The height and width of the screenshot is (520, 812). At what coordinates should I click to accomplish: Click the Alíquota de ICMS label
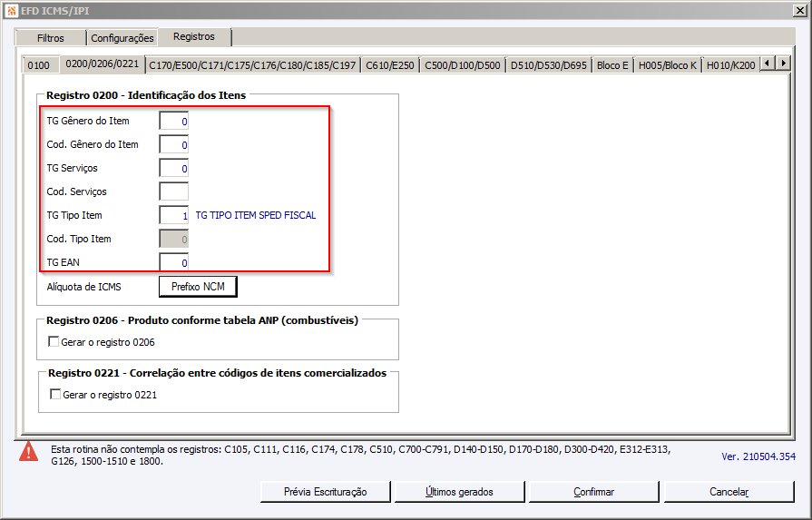pyautogui.click(x=83, y=287)
